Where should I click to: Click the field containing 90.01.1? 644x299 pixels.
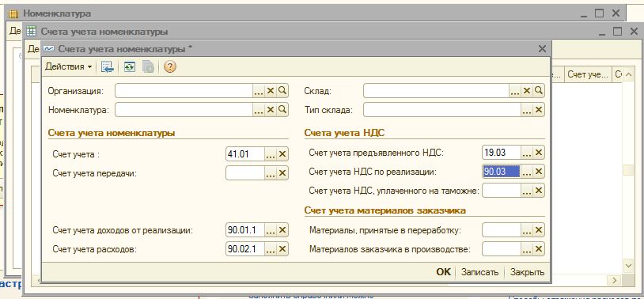(x=245, y=230)
